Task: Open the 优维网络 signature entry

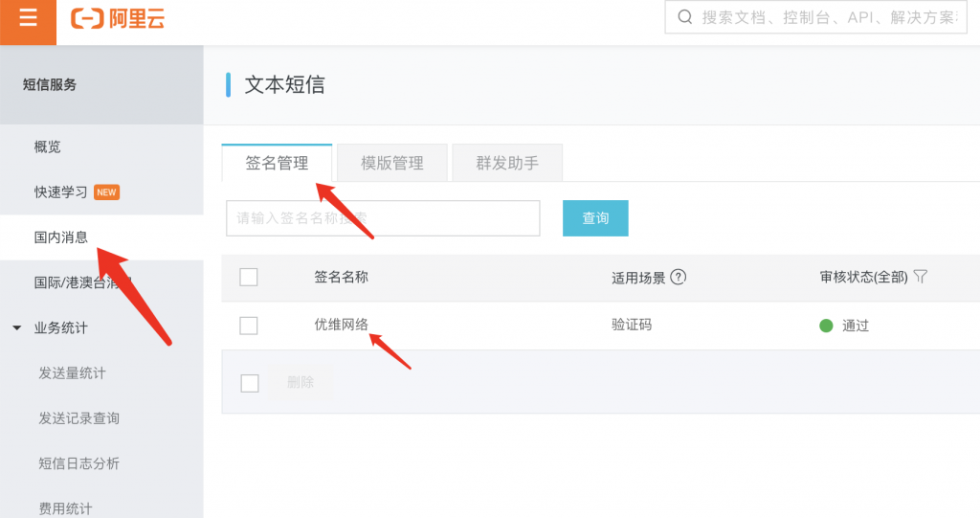Action: 342,325
